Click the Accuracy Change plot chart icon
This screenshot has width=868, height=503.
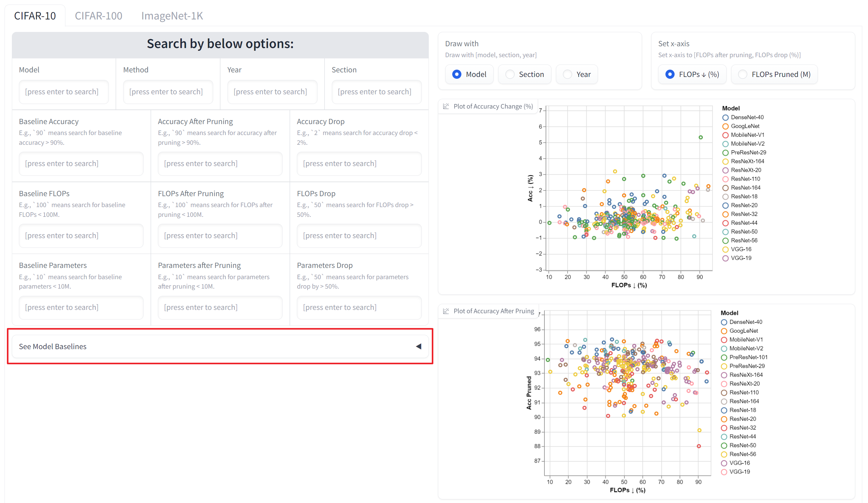point(446,106)
